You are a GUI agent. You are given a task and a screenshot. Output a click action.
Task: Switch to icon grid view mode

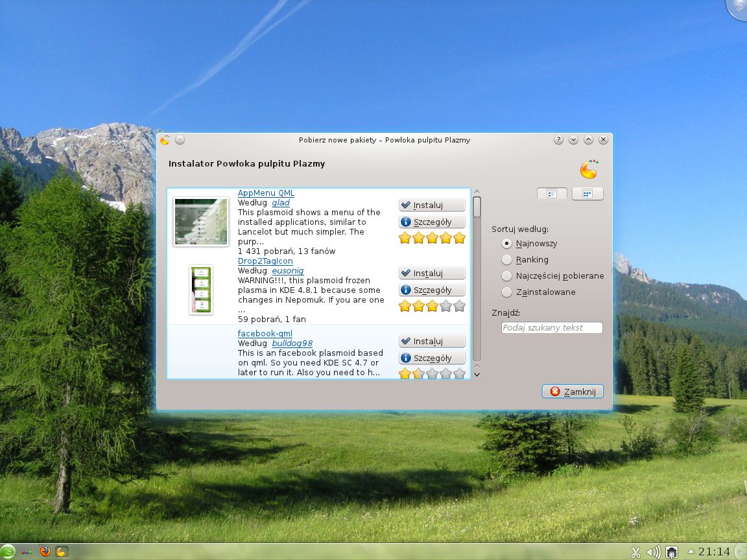(x=587, y=194)
